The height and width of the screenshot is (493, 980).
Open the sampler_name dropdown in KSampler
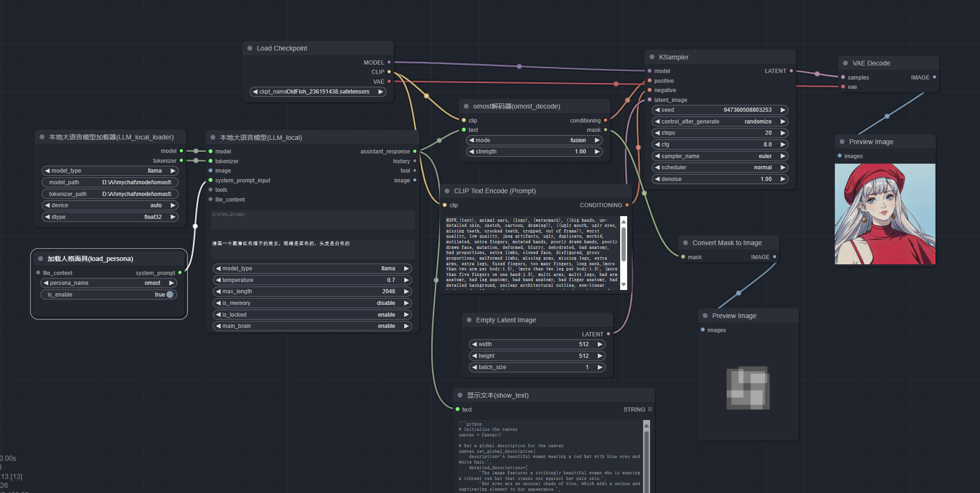[x=720, y=156]
